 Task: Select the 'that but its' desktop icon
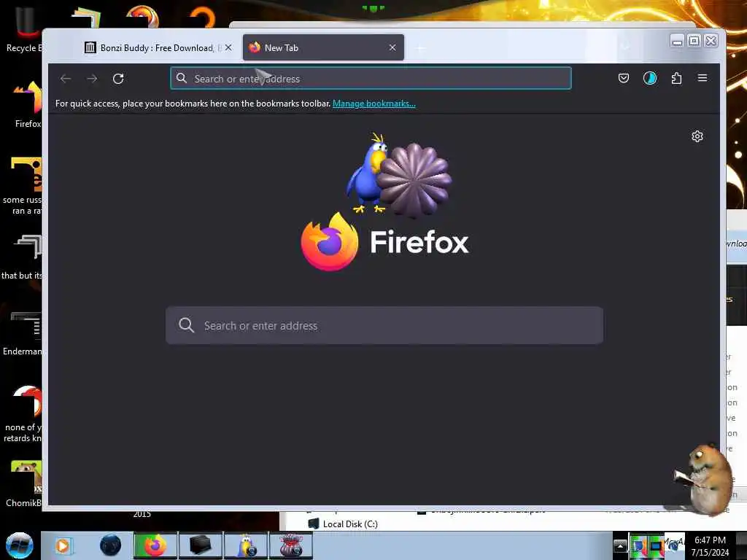pyautogui.click(x=23, y=257)
